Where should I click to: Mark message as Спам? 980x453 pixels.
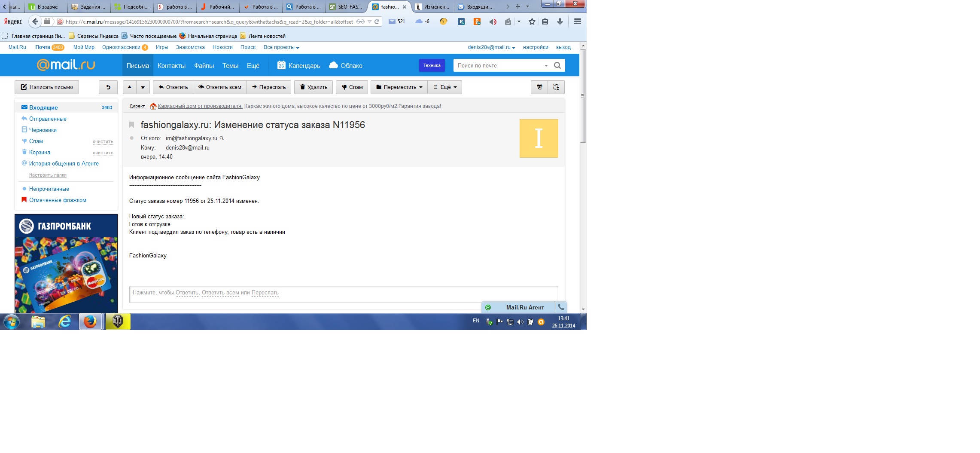352,87
